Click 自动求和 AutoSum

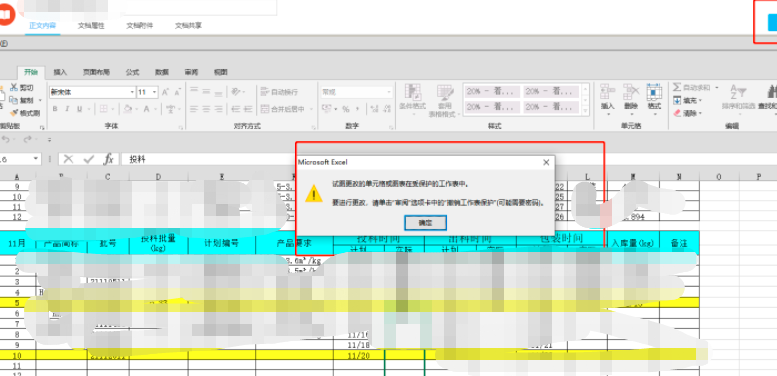pyautogui.click(x=692, y=88)
